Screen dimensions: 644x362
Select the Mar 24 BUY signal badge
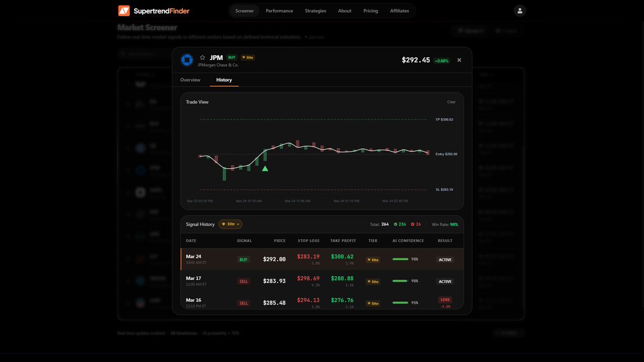coord(244,260)
